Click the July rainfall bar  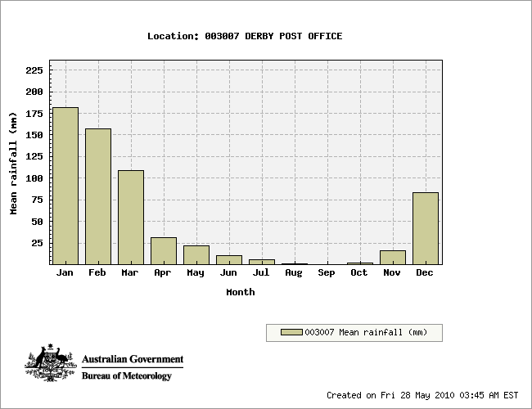point(262,262)
